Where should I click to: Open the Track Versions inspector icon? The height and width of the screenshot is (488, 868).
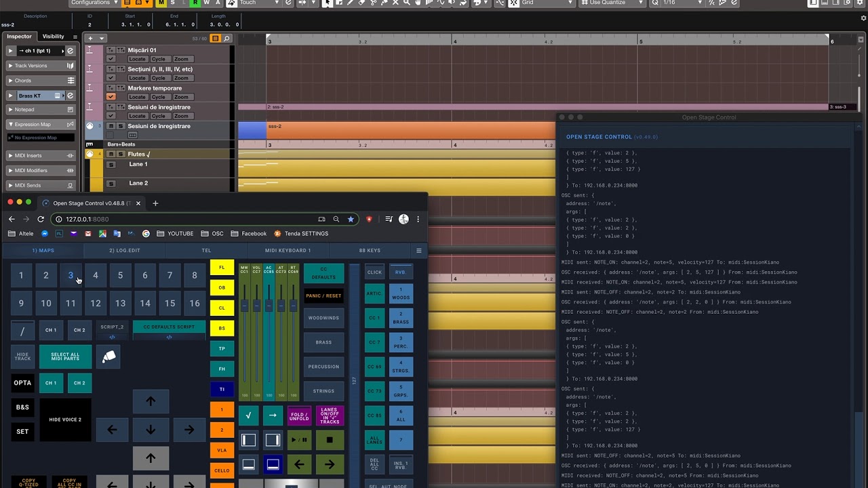(70, 66)
